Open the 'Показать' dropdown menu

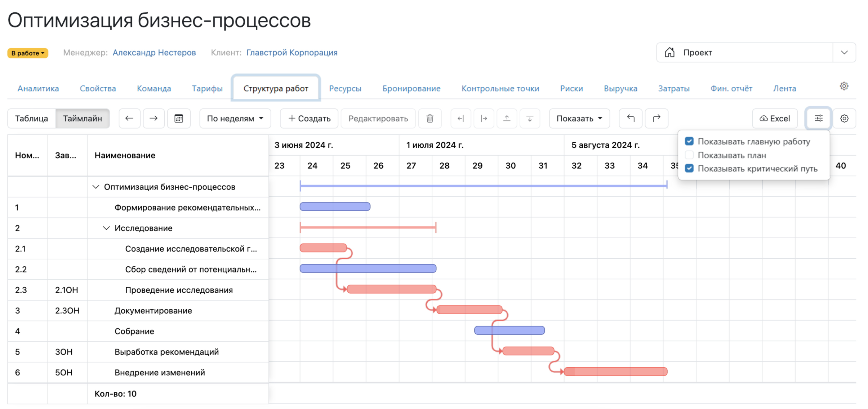pos(579,118)
